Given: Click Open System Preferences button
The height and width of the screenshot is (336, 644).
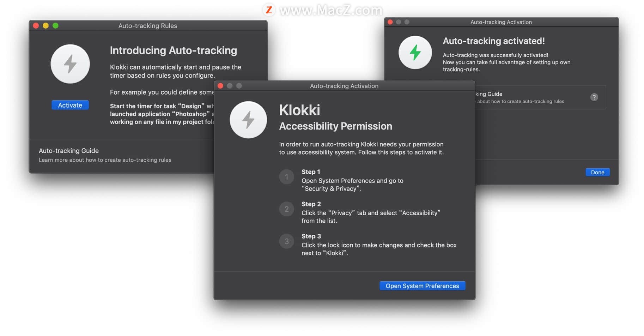Looking at the screenshot, I should coord(422,286).
